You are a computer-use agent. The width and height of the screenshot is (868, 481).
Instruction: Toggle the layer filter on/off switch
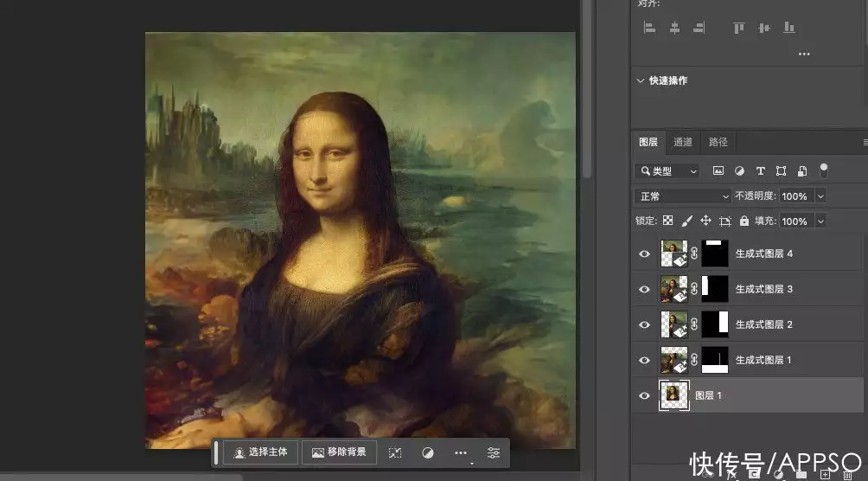(x=824, y=170)
